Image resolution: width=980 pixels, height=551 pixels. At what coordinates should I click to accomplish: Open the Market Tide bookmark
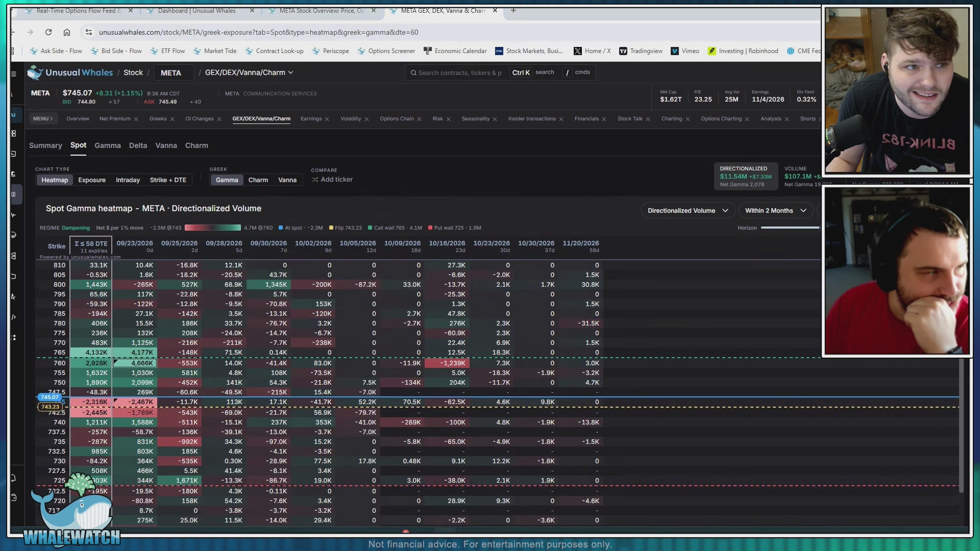pos(214,51)
